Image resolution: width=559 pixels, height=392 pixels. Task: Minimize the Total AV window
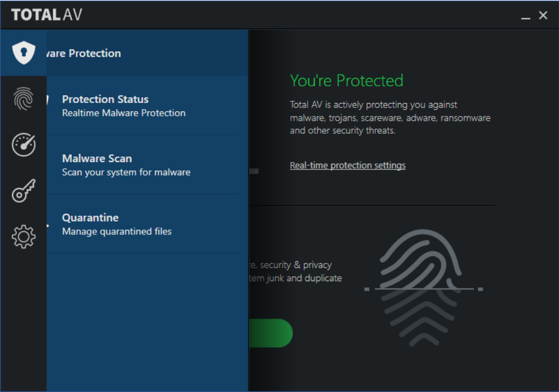(525, 16)
